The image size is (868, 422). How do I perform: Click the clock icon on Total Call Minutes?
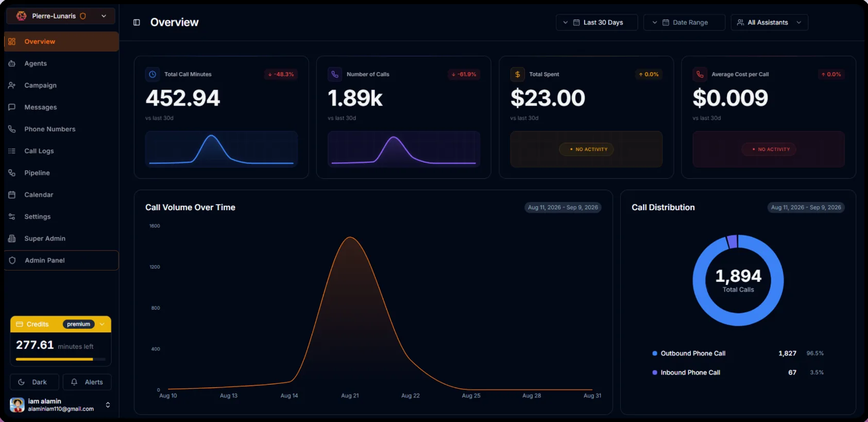coord(152,74)
